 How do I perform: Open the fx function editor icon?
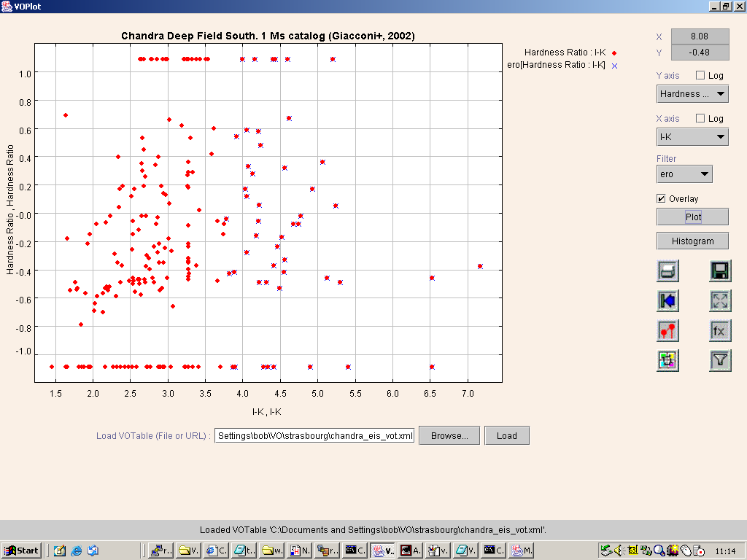click(x=720, y=330)
